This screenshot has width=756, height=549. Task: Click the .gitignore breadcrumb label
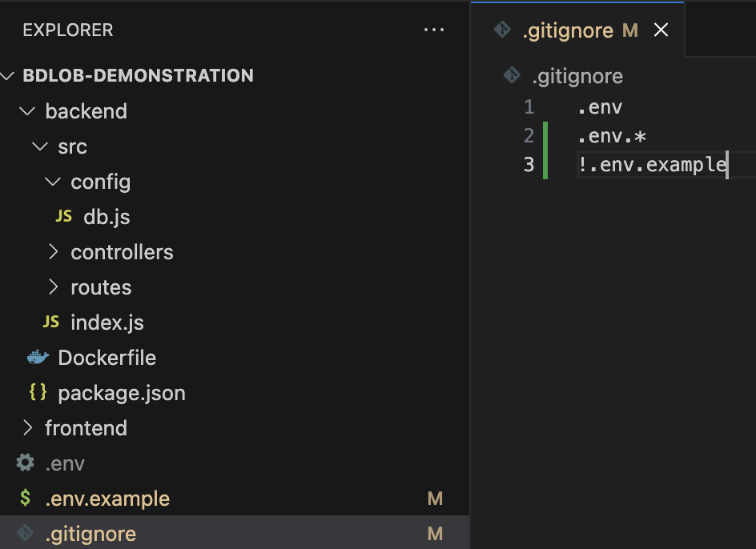coord(577,77)
